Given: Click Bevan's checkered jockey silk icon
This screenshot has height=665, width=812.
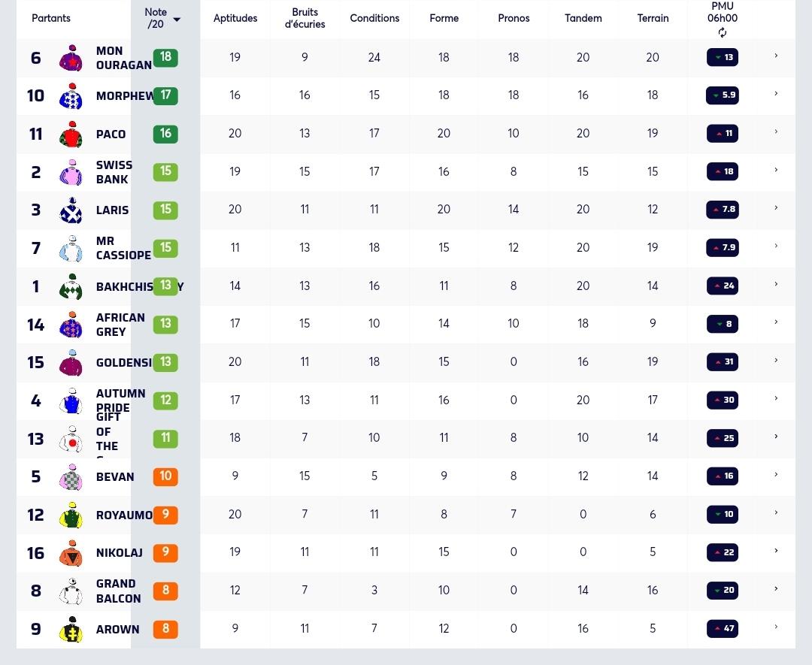Looking at the screenshot, I should (x=71, y=476).
